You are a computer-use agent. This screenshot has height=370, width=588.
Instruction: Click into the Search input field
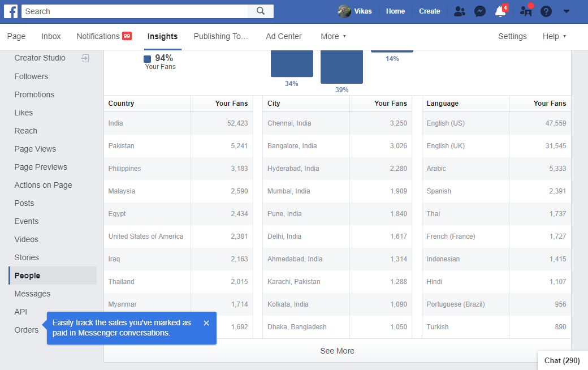(x=135, y=11)
